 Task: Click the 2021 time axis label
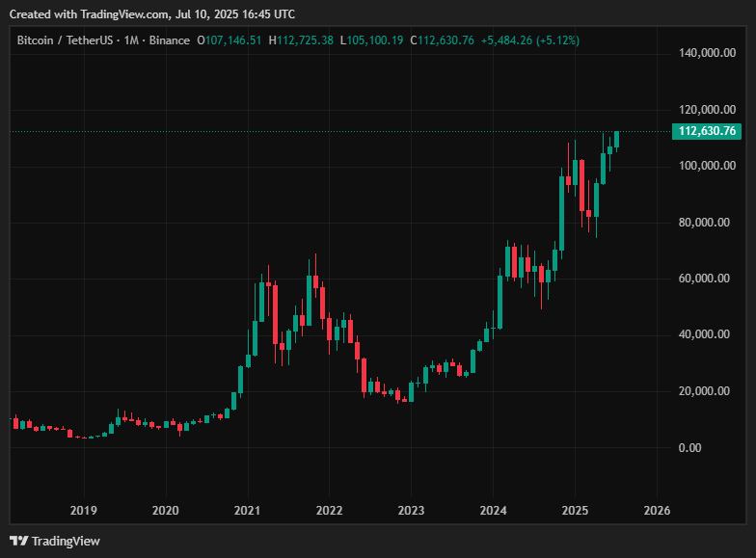point(247,511)
